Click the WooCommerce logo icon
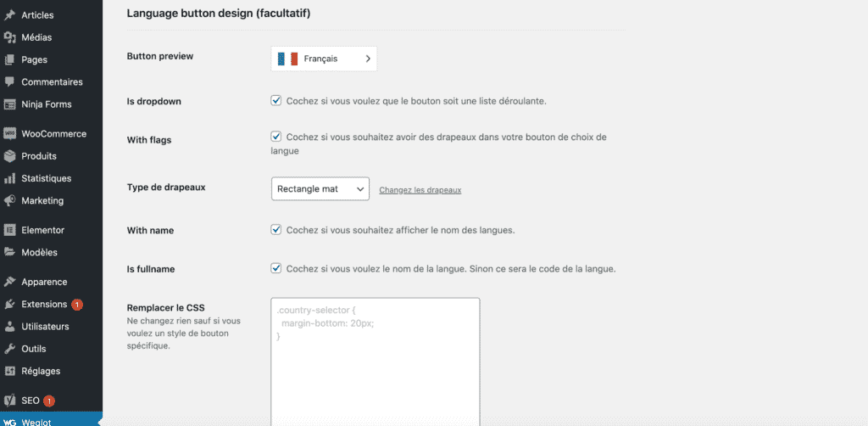Screen dimensions: 868x426 pos(9,133)
